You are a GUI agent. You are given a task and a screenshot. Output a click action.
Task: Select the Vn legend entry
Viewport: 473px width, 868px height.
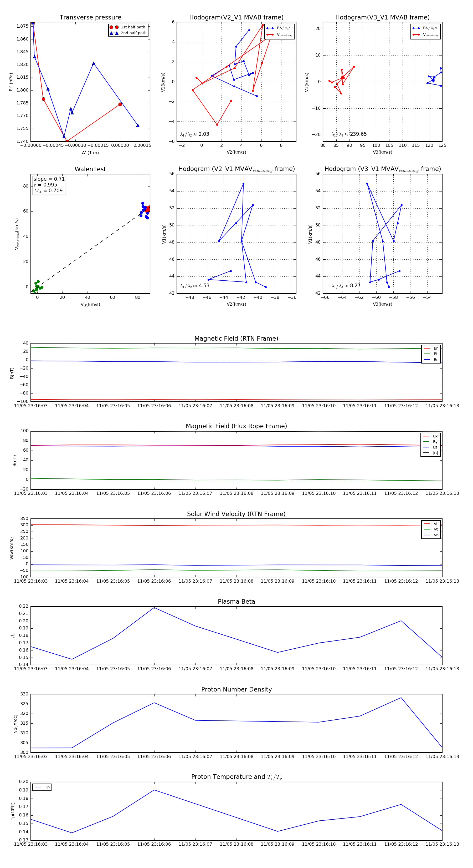pos(431,535)
